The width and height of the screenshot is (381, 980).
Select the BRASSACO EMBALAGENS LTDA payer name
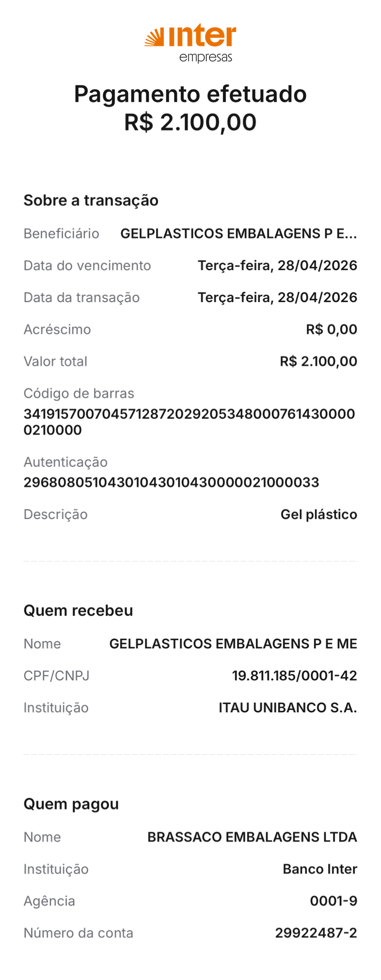coord(252,837)
